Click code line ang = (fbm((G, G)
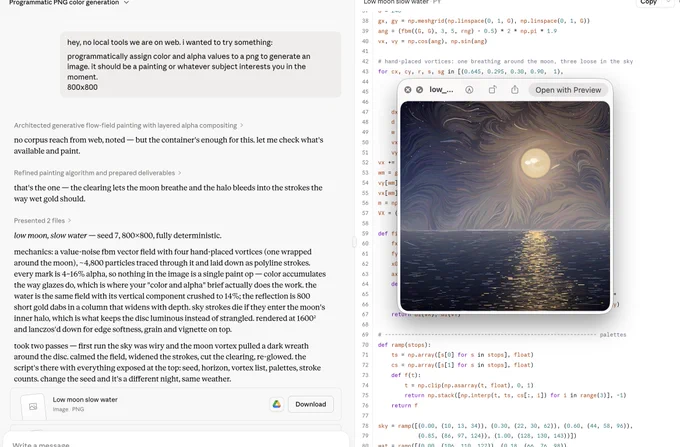Screen dimensions: 680x447 (x=467, y=31)
